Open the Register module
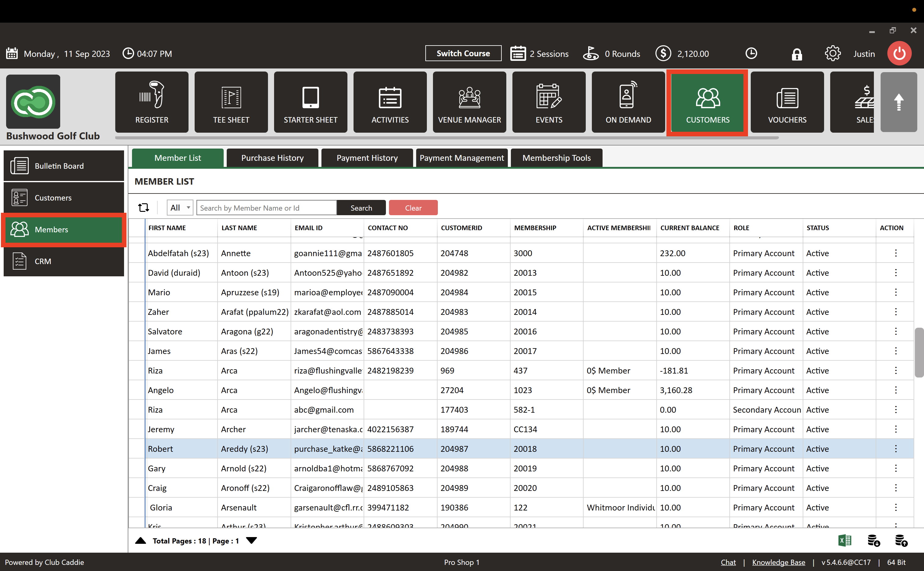 pos(151,102)
